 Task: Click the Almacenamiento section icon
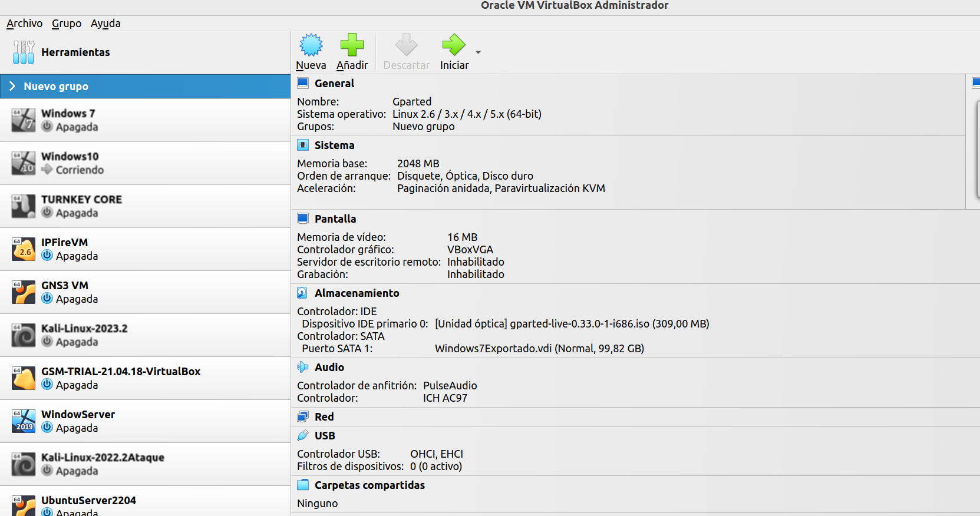(302, 293)
